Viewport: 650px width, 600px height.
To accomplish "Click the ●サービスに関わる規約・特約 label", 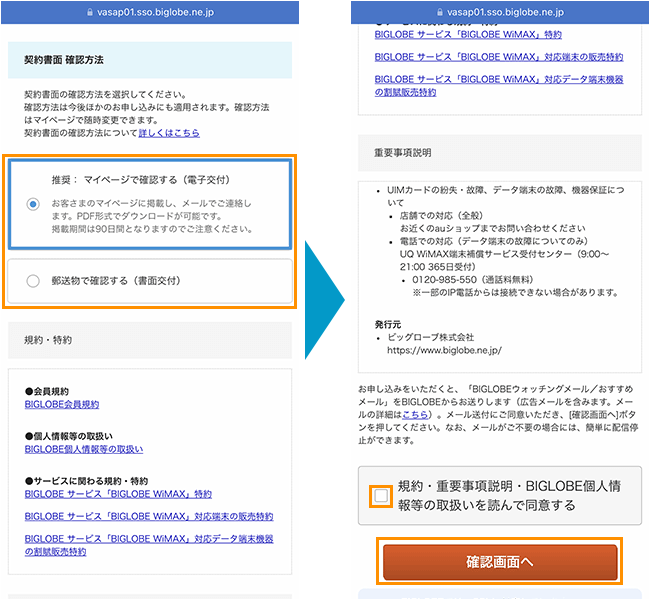I will 86,481.
